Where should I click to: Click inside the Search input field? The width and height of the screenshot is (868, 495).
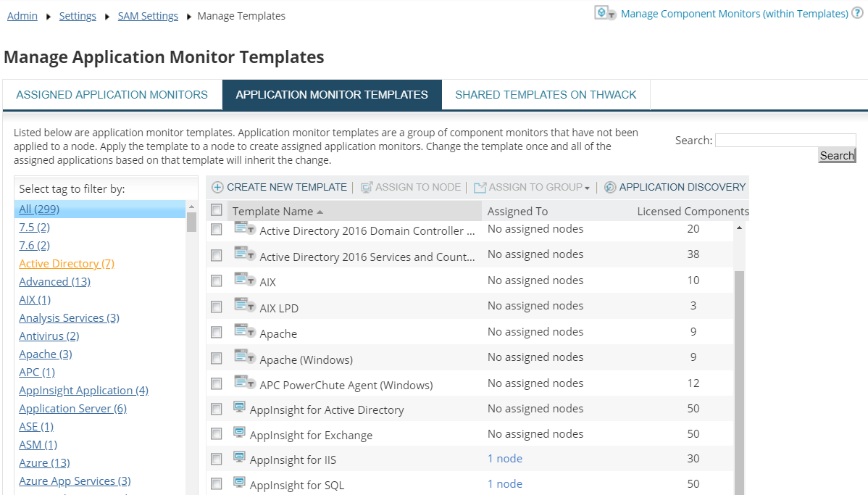click(785, 140)
